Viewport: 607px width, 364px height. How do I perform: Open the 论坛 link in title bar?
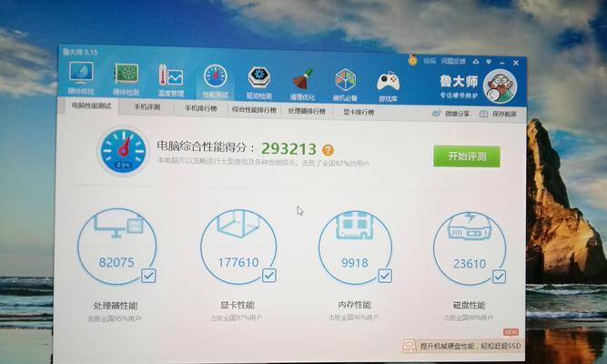(429, 60)
